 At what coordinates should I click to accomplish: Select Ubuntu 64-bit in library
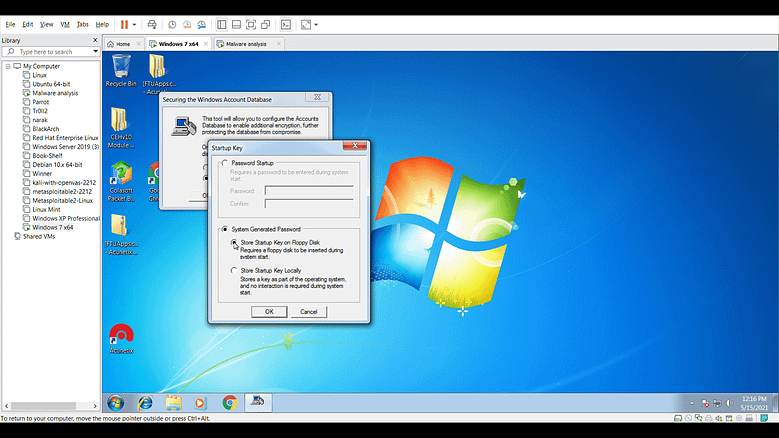pyautogui.click(x=51, y=84)
